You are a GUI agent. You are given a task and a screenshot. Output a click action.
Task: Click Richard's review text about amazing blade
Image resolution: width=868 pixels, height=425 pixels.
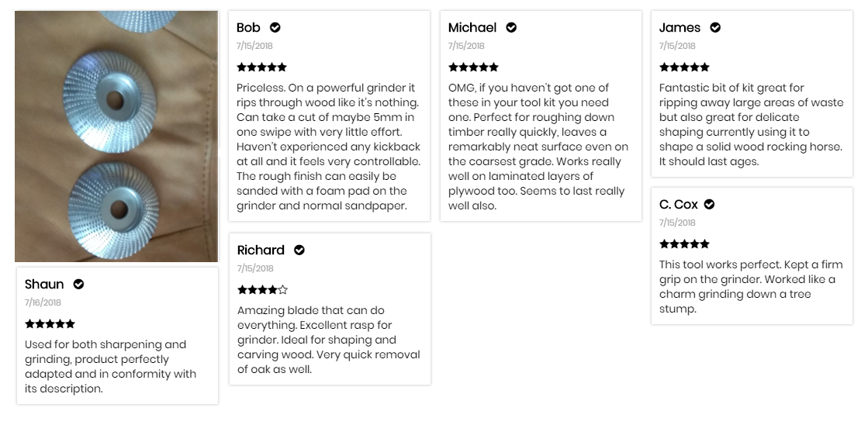[x=329, y=340]
